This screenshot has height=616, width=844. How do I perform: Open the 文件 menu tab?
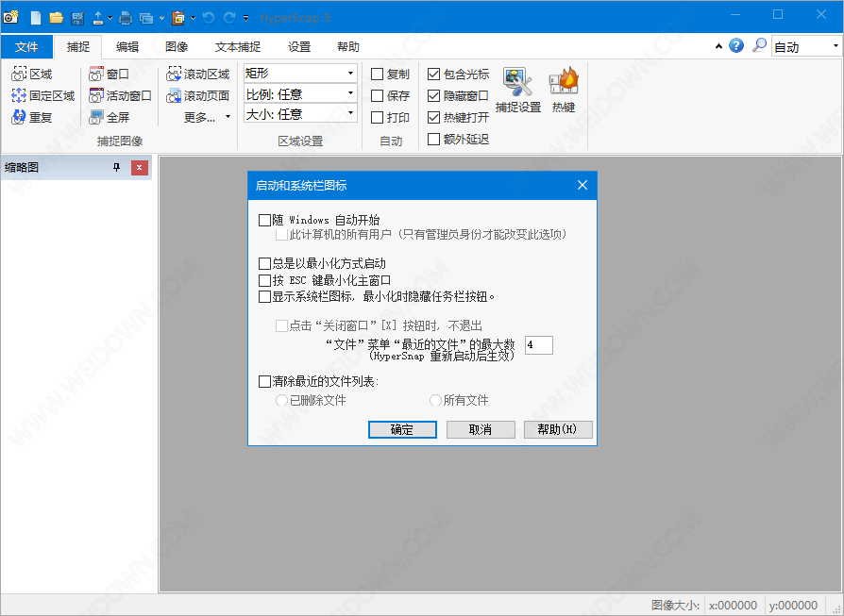point(27,47)
